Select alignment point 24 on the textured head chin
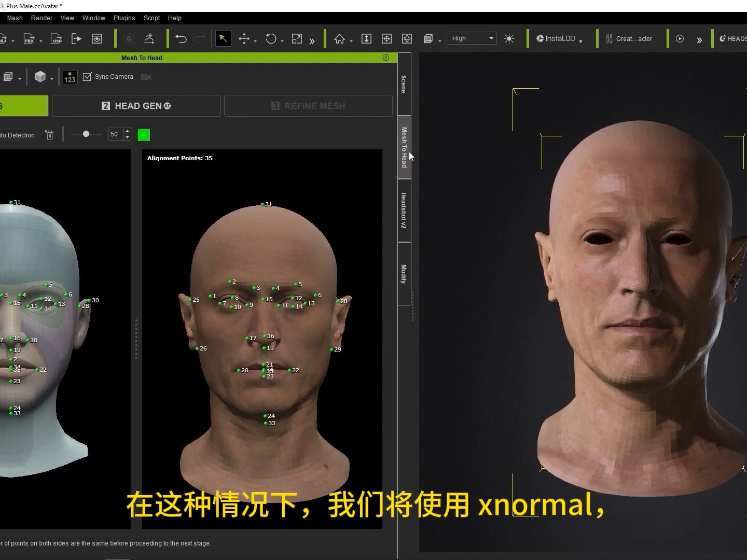This screenshot has width=747, height=560. tap(265, 416)
